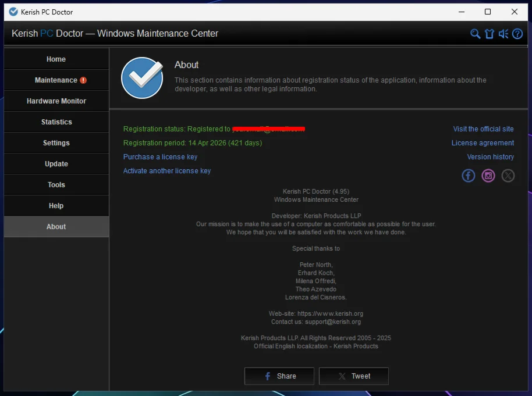The height and width of the screenshot is (396, 532).
Task: Click 'Developer: Kerish Products LLP' text
Action: 316,216
